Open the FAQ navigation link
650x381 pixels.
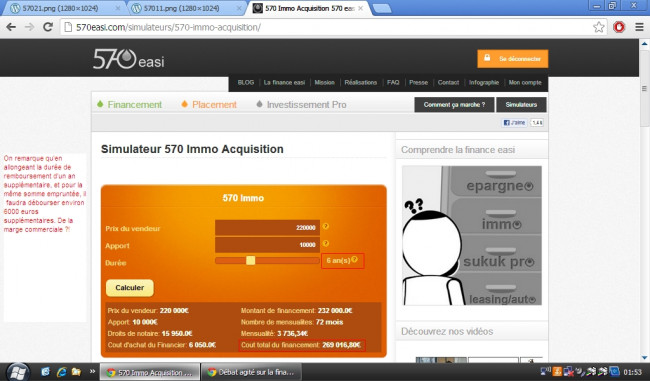pyautogui.click(x=393, y=83)
